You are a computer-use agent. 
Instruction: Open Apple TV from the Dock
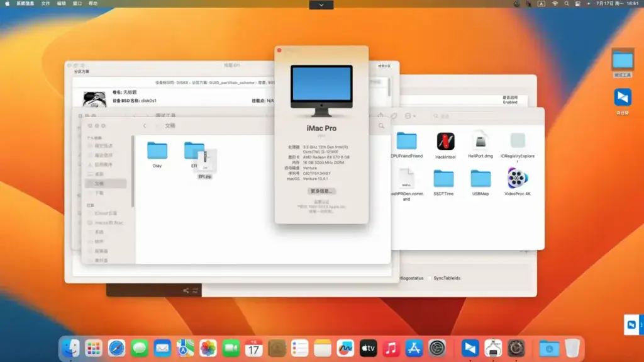click(369, 348)
